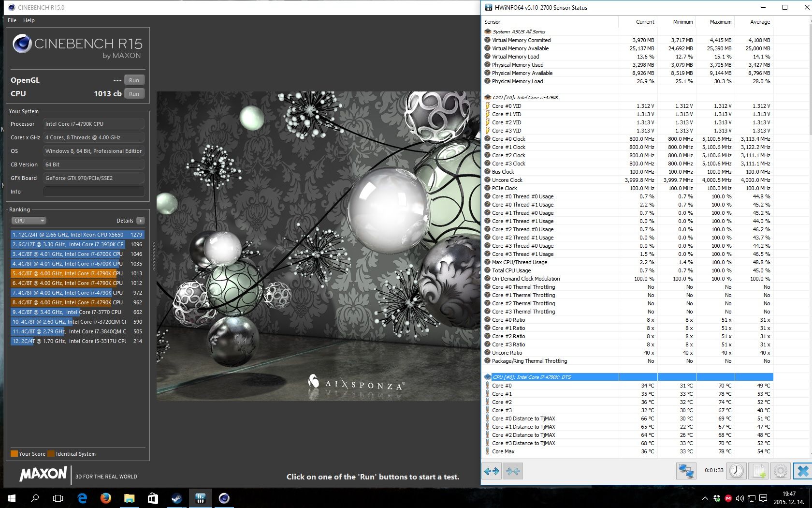
Task: Select the System: ASUS All Series group row
Action: (627, 31)
